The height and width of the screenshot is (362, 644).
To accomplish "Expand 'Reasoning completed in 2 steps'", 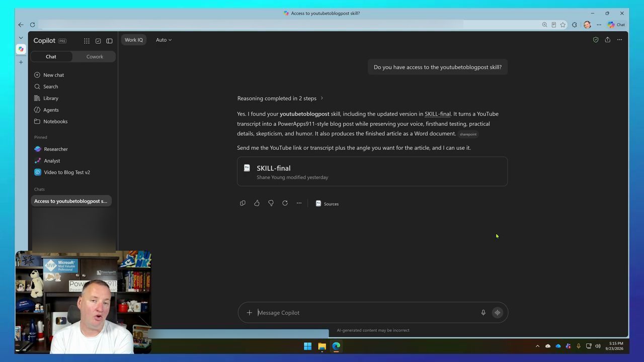I will tap(280, 99).
